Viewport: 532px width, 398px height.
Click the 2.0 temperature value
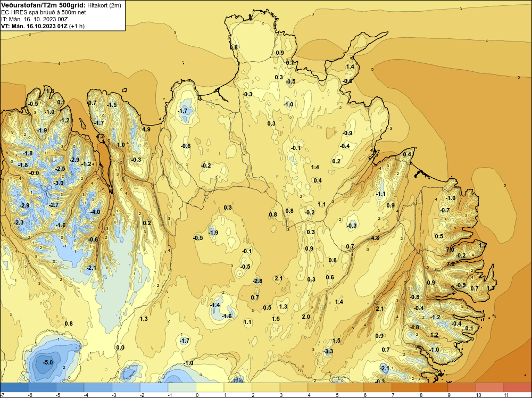pyautogui.click(x=306, y=317)
